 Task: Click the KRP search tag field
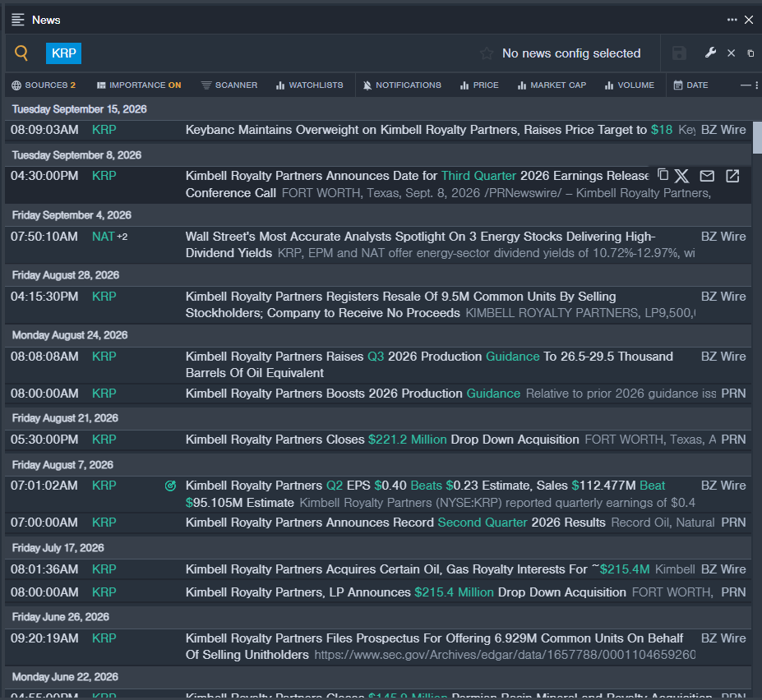[63, 53]
